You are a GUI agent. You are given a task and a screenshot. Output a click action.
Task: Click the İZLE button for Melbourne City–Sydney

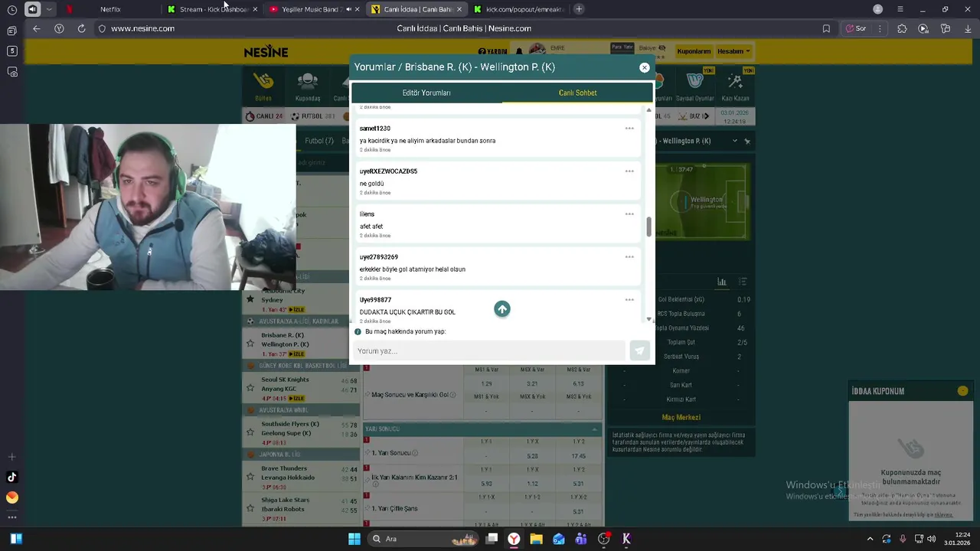point(296,309)
